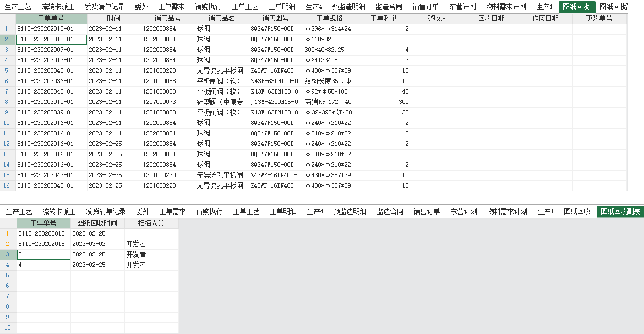The width and height of the screenshot is (644, 334).
Task: Click the active cell 5110-230202015-01
Action: 51,40
